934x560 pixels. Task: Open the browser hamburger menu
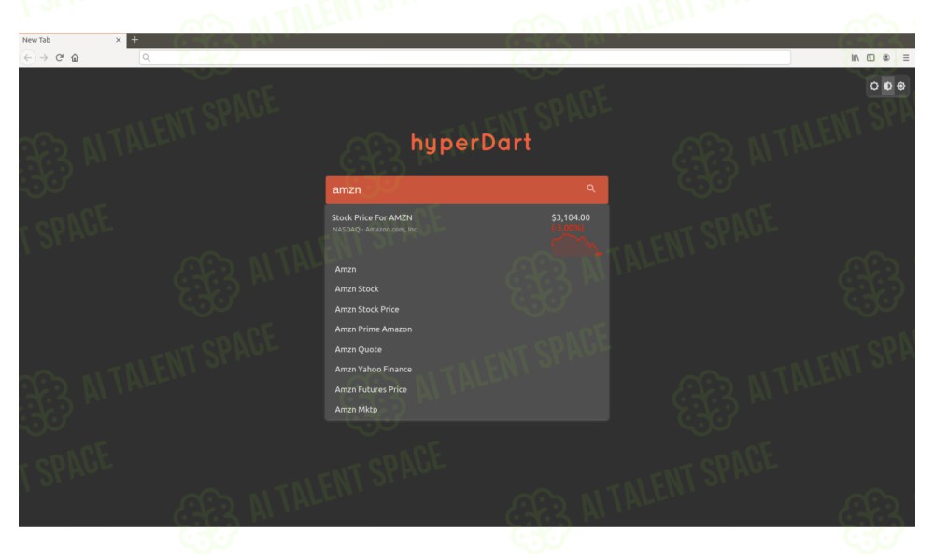coord(905,58)
